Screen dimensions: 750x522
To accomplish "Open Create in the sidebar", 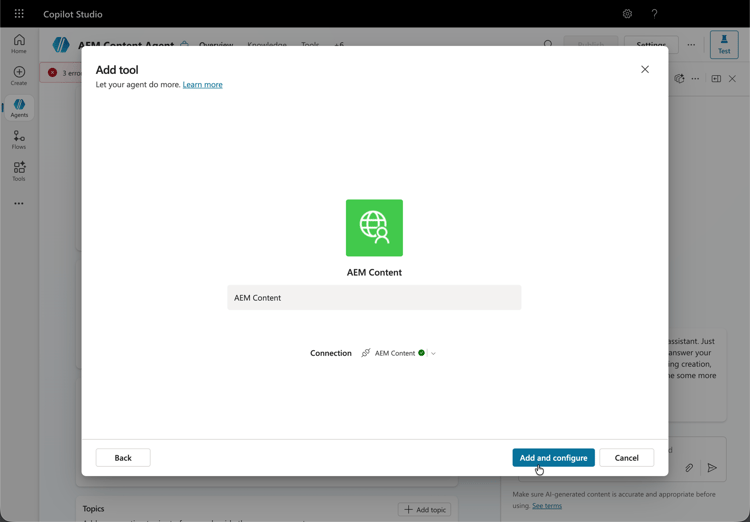I will (19, 76).
